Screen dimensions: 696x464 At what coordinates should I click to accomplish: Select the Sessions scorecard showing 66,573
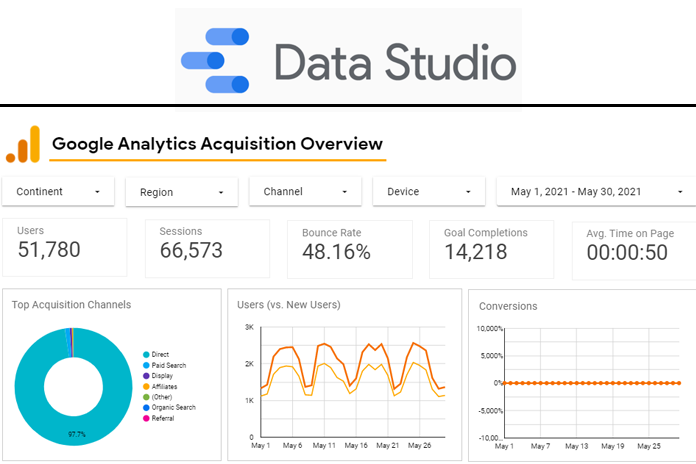(207, 245)
